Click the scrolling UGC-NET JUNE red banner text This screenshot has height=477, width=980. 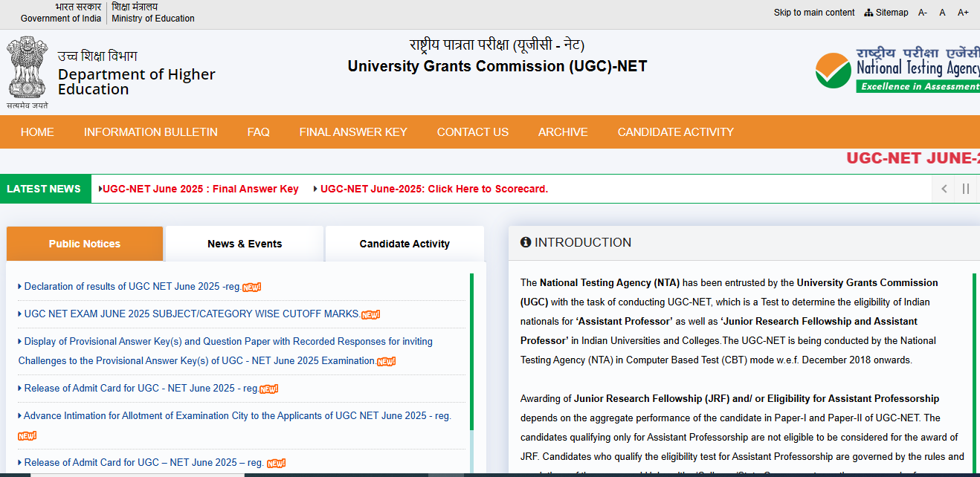coord(913,158)
